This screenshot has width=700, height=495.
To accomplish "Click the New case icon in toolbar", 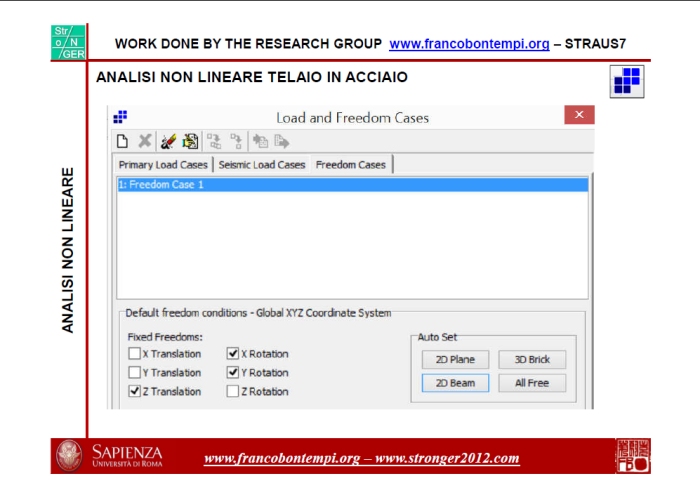I will click(x=122, y=142).
